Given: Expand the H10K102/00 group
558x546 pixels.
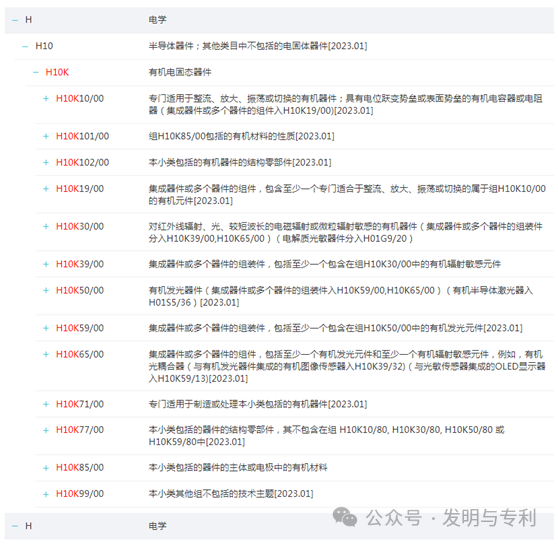Looking at the screenshot, I should click(46, 163).
